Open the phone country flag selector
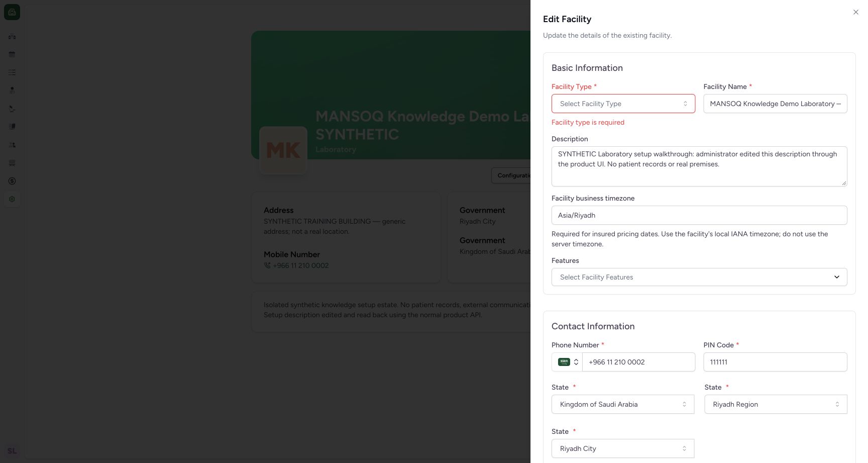Viewport: 868px width, 463px height. pos(568,362)
